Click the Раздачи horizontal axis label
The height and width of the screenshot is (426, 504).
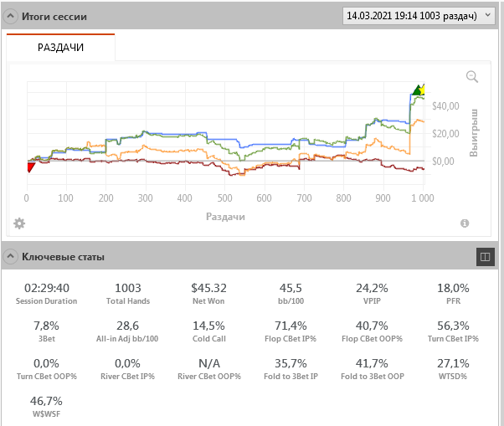pyautogui.click(x=225, y=216)
